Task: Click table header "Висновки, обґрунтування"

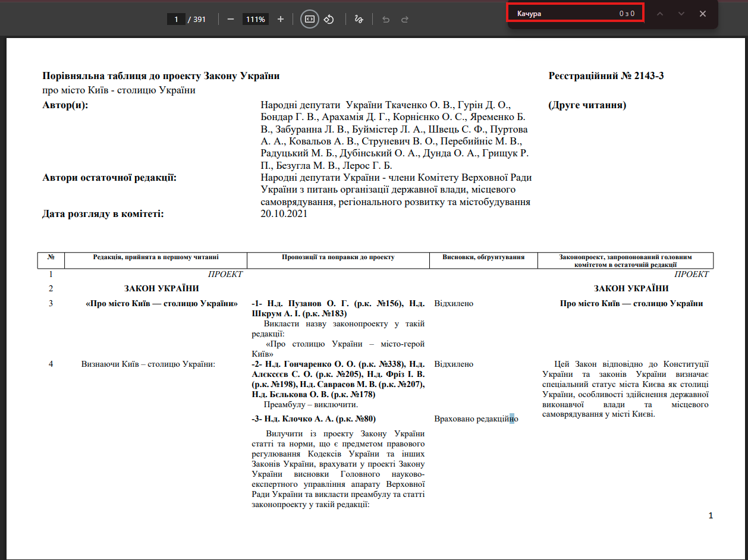Action: tap(483, 257)
